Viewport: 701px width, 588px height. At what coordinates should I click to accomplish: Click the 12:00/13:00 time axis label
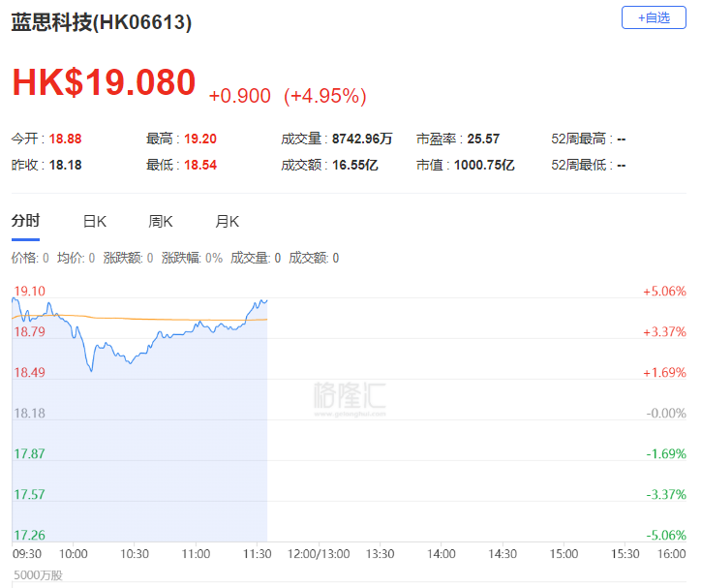(319, 554)
